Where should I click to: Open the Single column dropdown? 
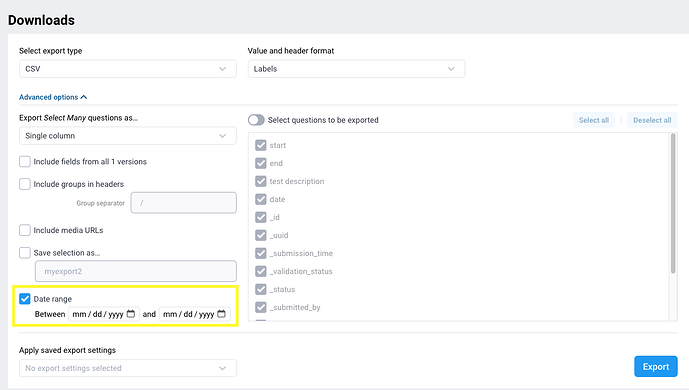pyautogui.click(x=128, y=136)
